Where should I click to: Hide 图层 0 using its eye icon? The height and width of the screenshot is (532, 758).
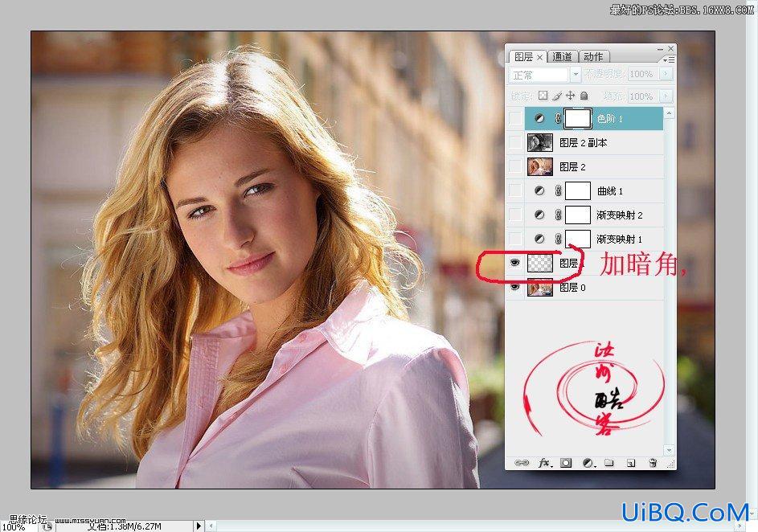[514, 287]
